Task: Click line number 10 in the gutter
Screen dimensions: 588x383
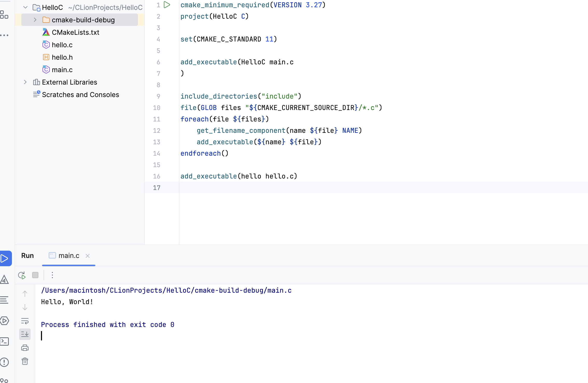Action: 157,108
